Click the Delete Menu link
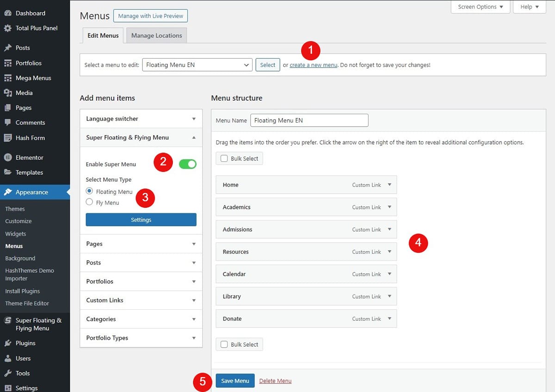The height and width of the screenshot is (392, 555). coord(275,381)
